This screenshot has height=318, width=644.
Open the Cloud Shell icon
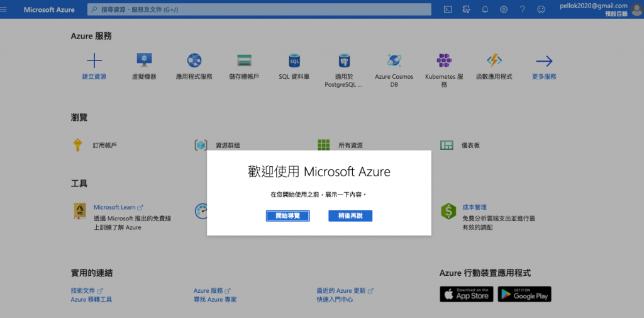[x=448, y=9]
